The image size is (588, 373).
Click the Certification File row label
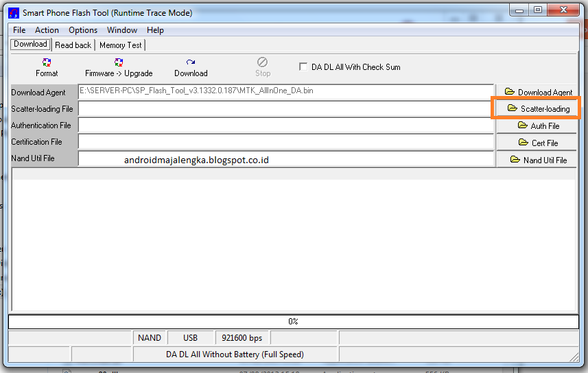pyautogui.click(x=36, y=142)
